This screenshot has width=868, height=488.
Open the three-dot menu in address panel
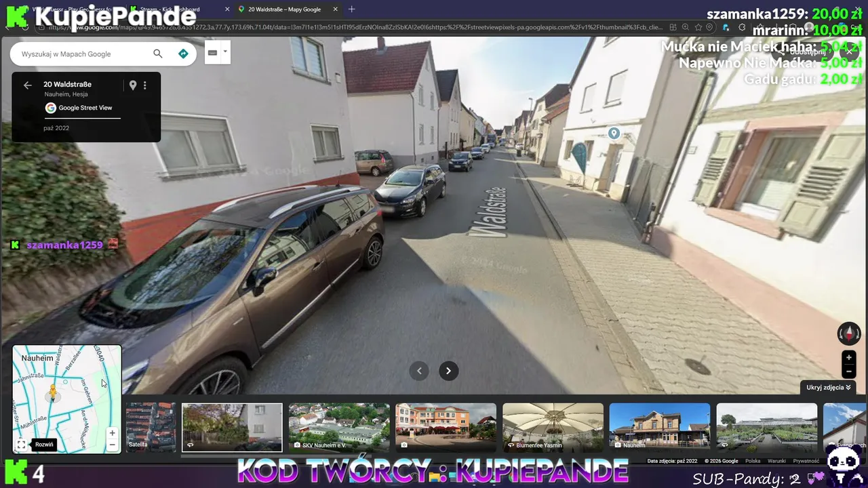click(144, 85)
